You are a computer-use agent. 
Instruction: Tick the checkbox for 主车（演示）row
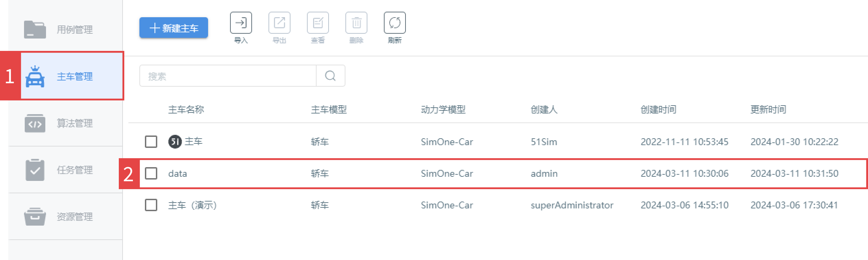(151, 205)
